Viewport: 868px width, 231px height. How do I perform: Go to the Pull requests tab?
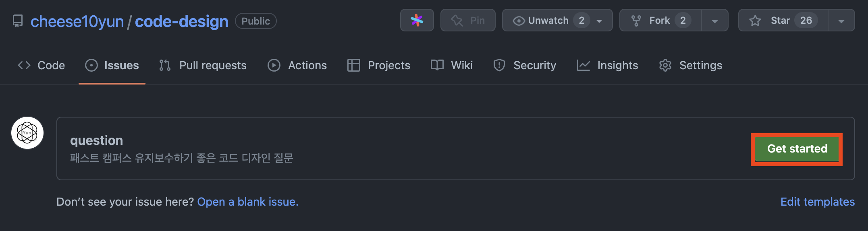203,65
